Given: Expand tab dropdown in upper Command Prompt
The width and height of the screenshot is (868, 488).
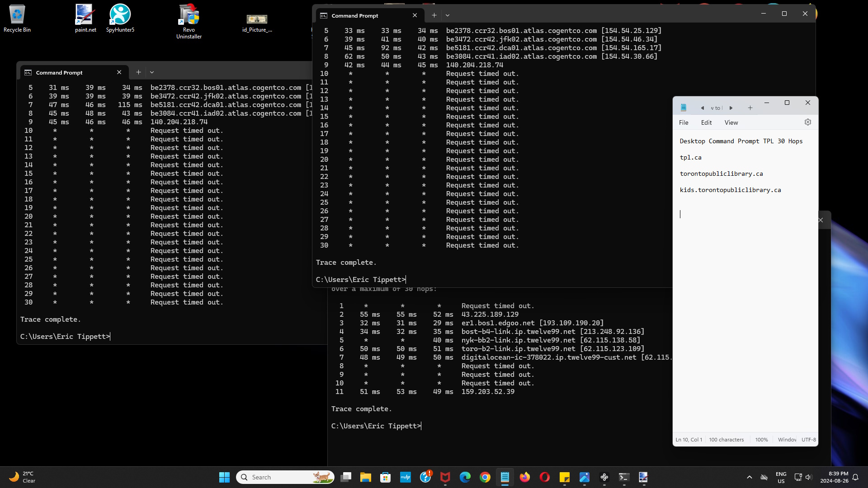Looking at the screenshot, I should tap(448, 15).
